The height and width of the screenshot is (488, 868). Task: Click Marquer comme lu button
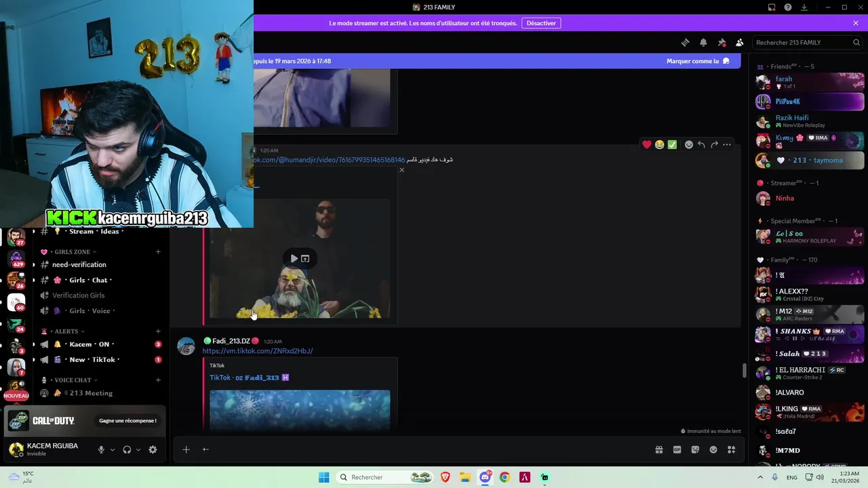698,61
